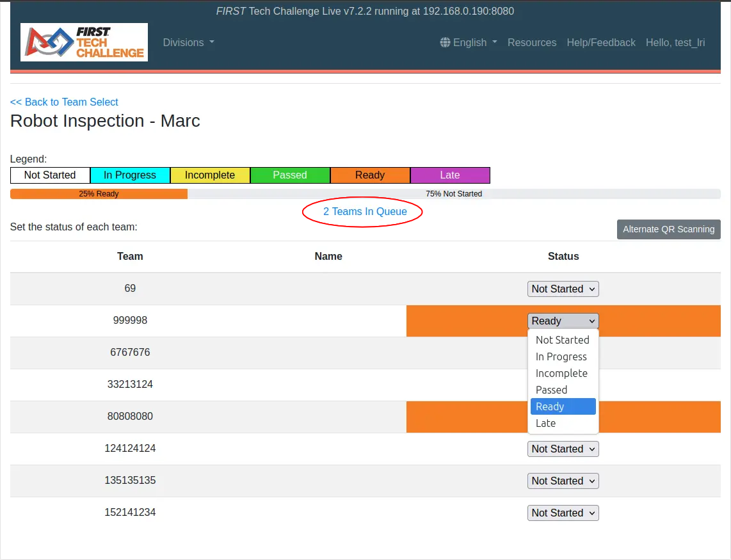731x560 pixels.
Task: Open status dropdown for team 124124124
Action: coord(563,449)
